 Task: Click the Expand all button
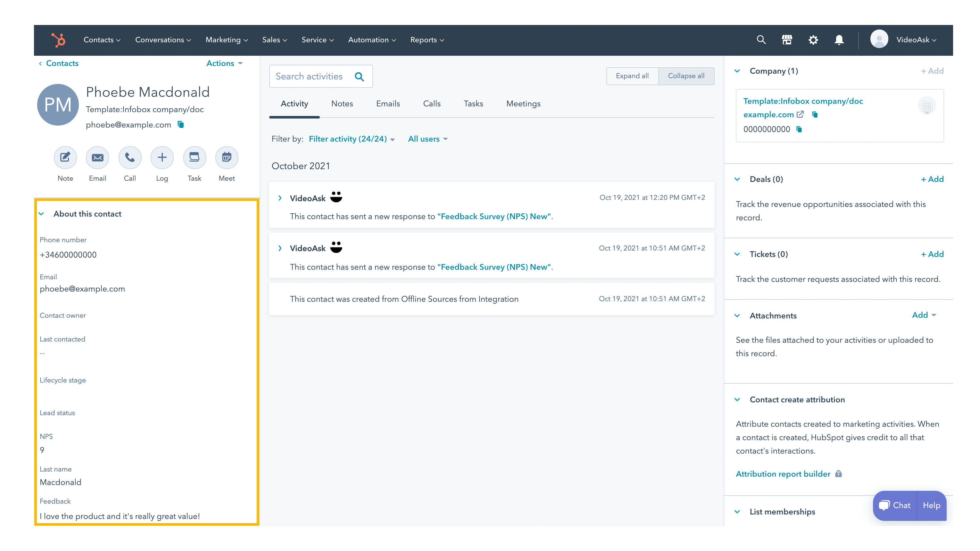point(632,76)
